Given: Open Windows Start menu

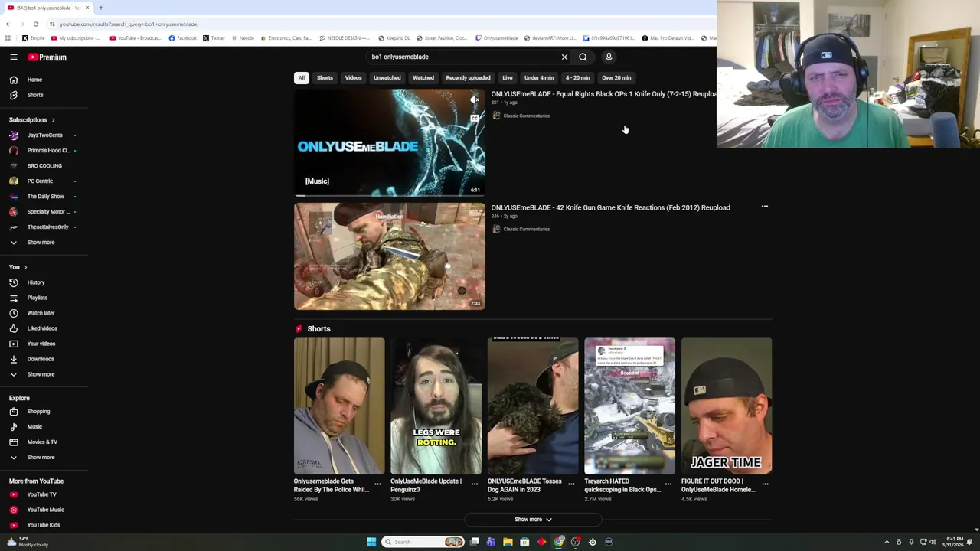Looking at the screenshot, I should (x=371, y=542).
